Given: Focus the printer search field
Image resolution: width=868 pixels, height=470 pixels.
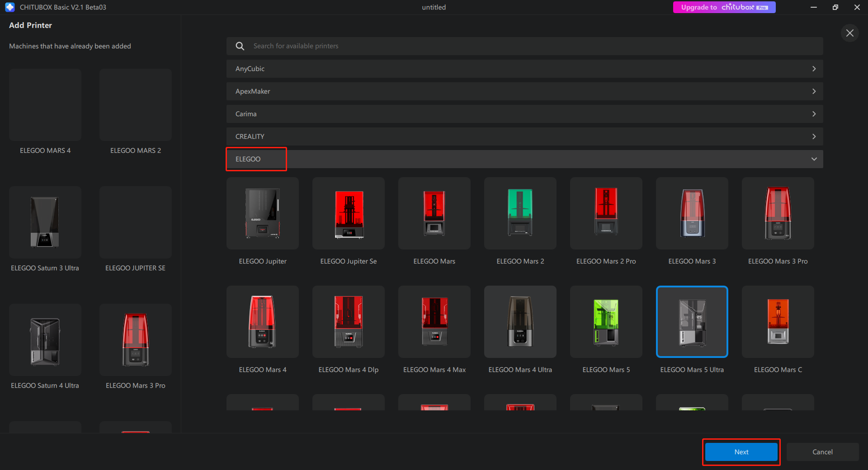Looking at the screenshot, I should [x=533, y=46].
